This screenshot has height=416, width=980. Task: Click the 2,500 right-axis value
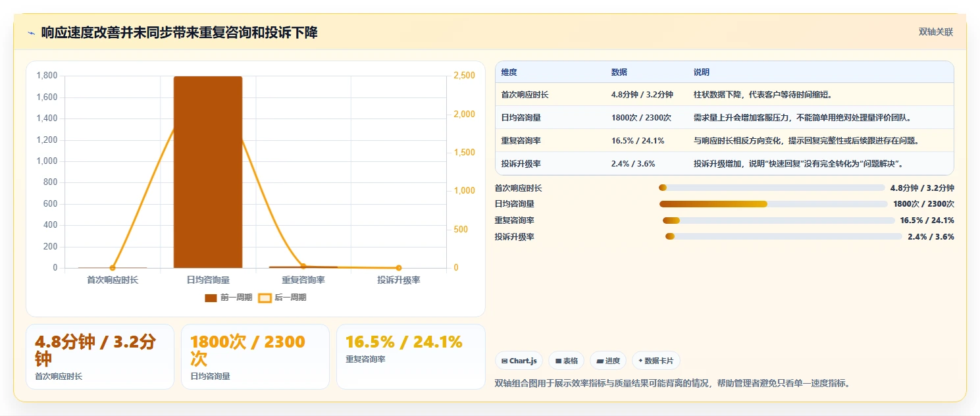tap(464, 76)
